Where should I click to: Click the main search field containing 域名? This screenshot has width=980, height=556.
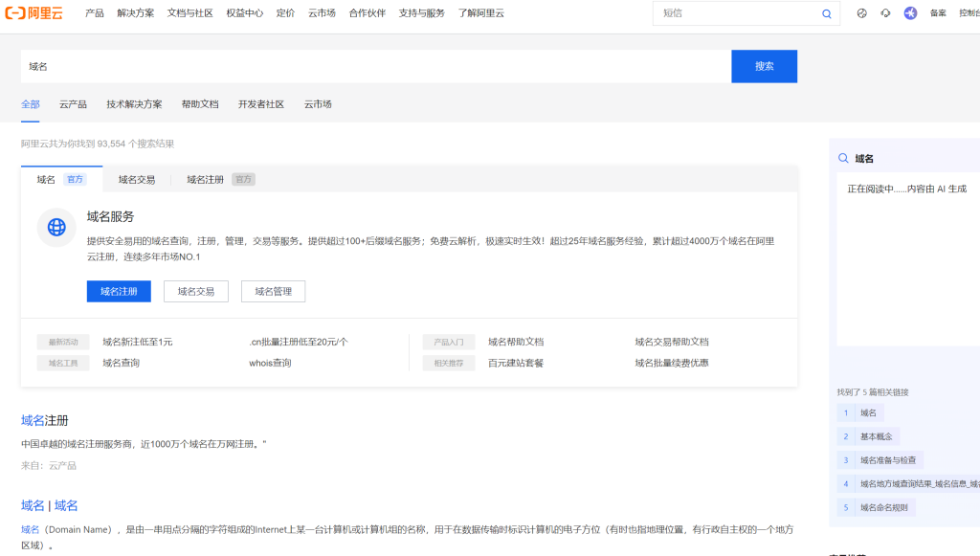click(x=375, y=66)
